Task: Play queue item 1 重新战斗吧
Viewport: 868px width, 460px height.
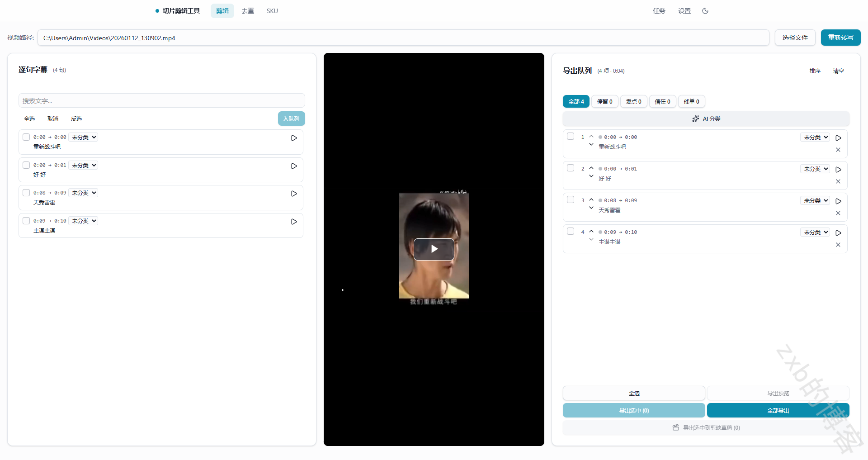Action: coord(838,138)
